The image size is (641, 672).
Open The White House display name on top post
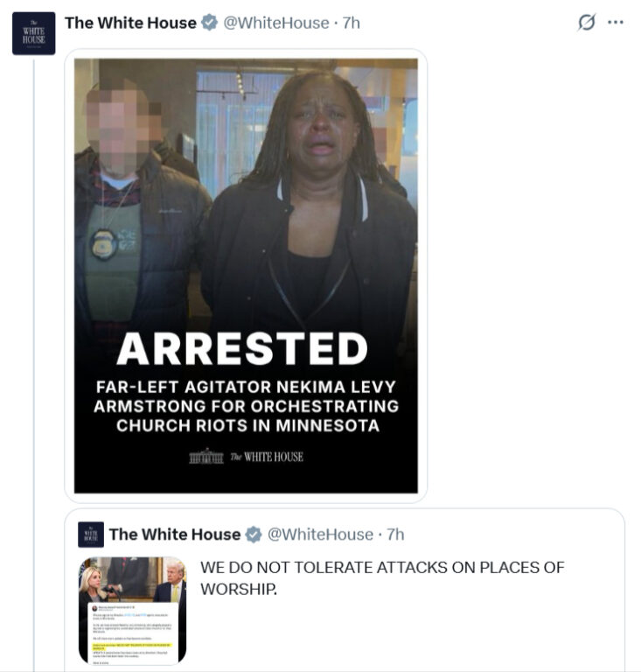click(x=130, y=23)
